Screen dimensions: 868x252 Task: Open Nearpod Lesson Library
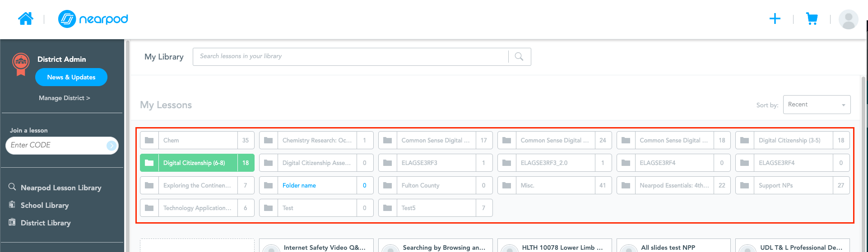tap(60, 188)
